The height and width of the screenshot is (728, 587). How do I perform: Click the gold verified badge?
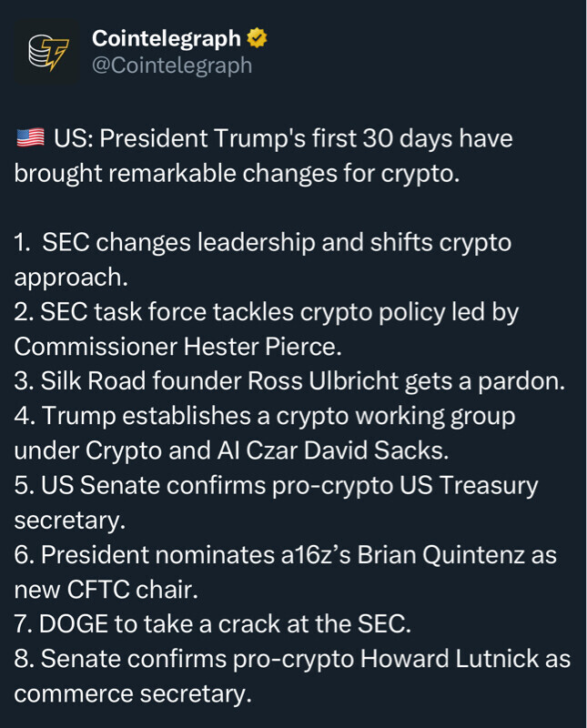pyautogui.click(x=257, y=39)
